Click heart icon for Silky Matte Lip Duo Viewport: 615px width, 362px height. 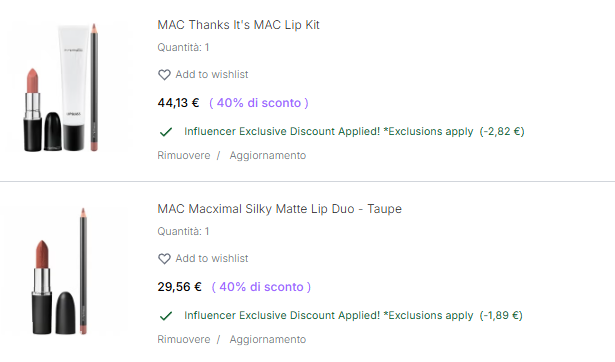click(x=164, y=258)
